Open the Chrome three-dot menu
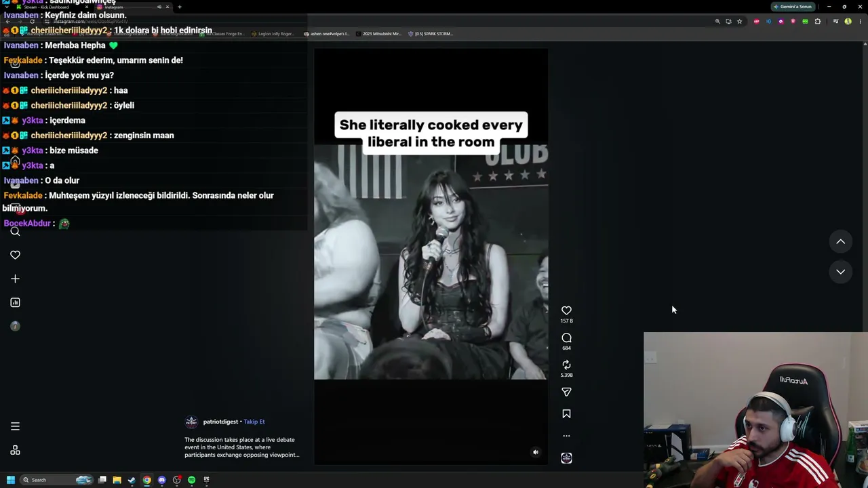Image resolution: width=868 pixels, height=488 pixels. point(859,21)
